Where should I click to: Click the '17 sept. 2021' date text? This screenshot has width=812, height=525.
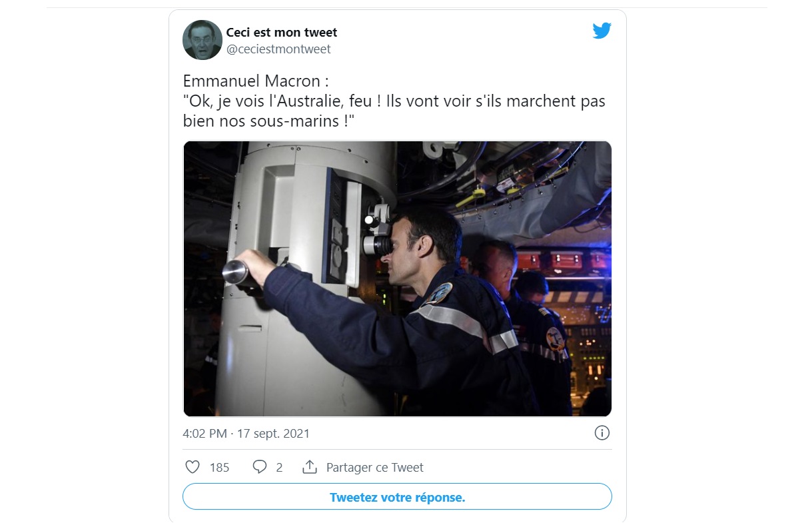(273, 434)
